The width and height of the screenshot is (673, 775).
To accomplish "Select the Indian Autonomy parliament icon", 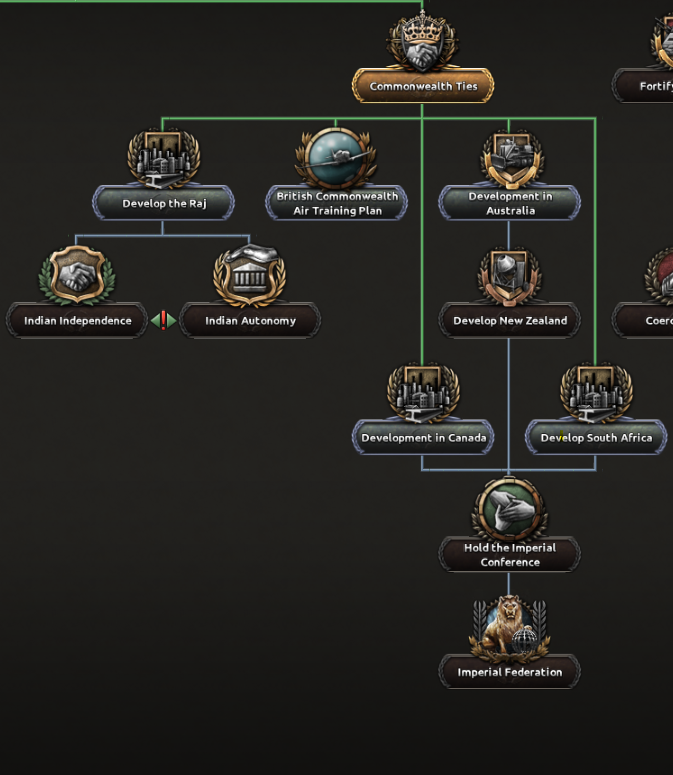I will click(x=250, y=275).
